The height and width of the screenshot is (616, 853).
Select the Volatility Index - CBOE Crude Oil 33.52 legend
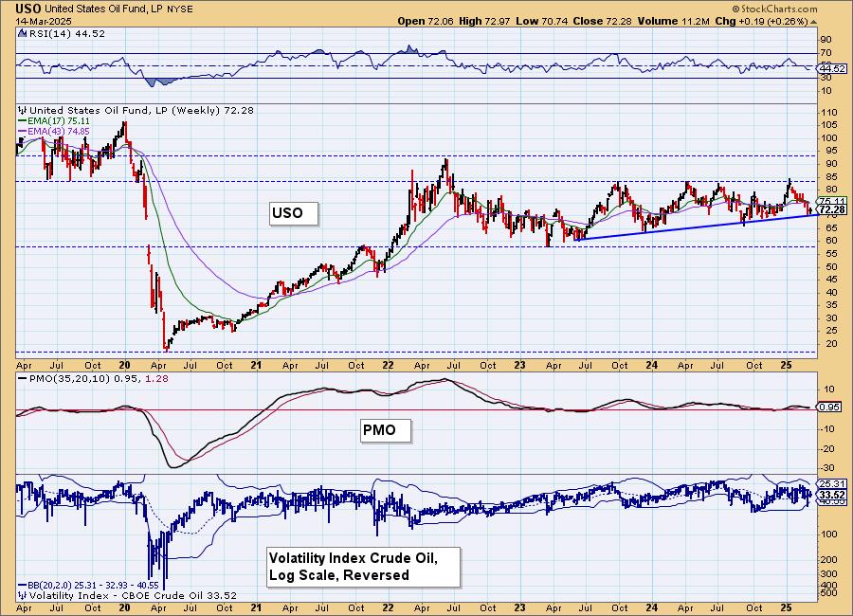click(x=133, y=595)
